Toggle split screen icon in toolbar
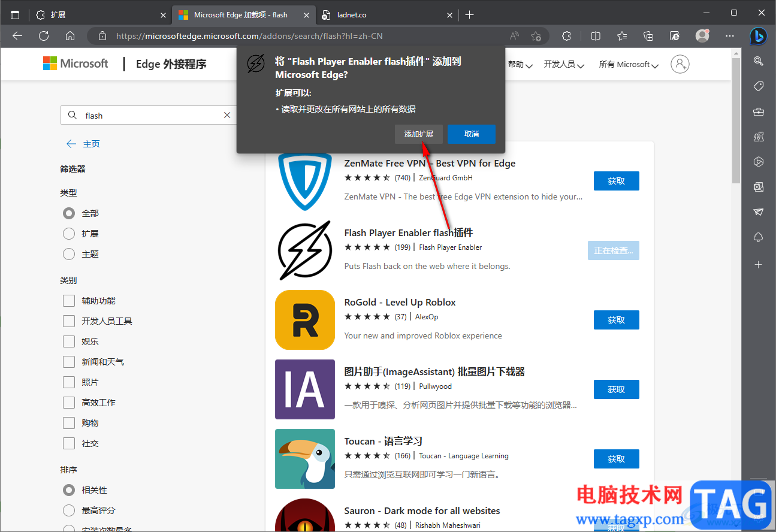The height and width of the screenshot is (532, 776). coord(596,36)
